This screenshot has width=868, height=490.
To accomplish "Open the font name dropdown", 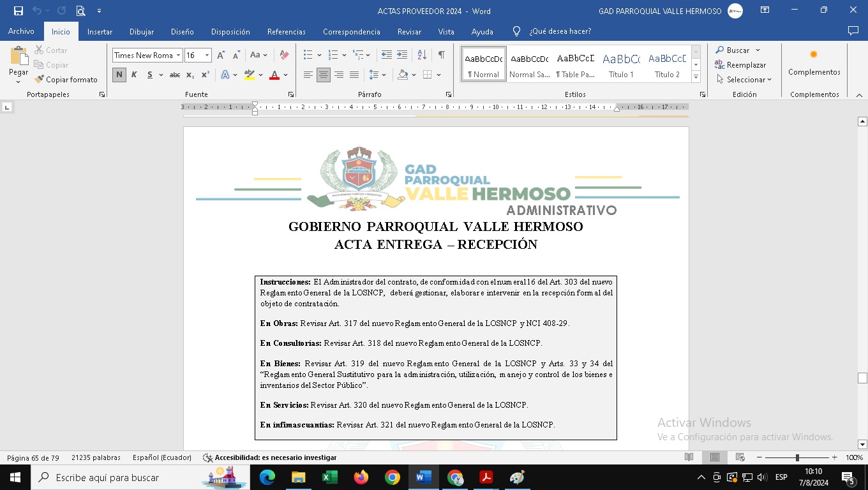I will coord(179,56).
